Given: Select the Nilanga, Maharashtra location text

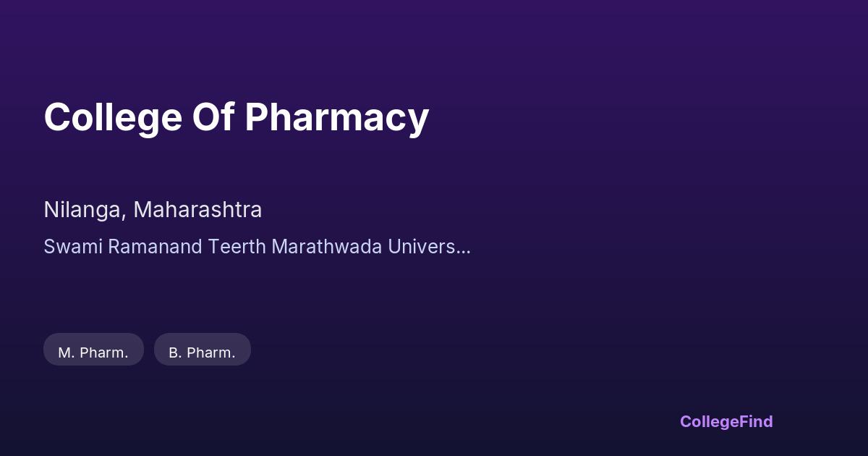Looking at the screenshot, I should click(x=153, y=210).
